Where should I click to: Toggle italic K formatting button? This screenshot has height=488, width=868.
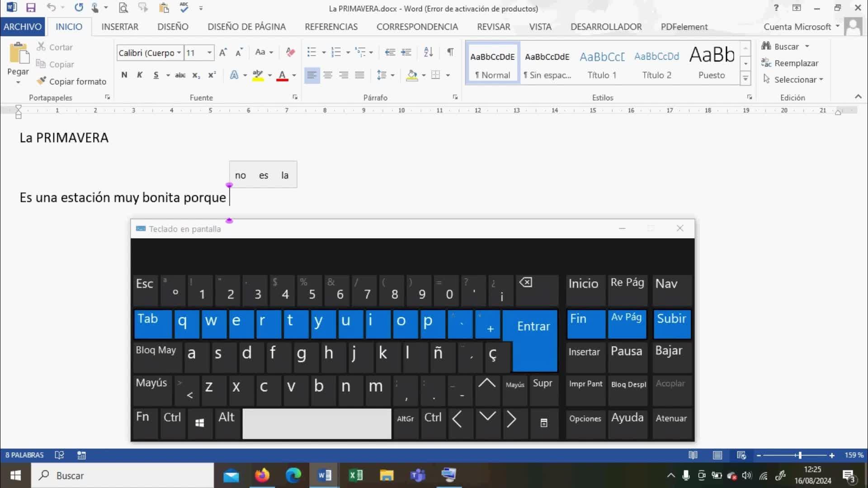coord(140,75)
